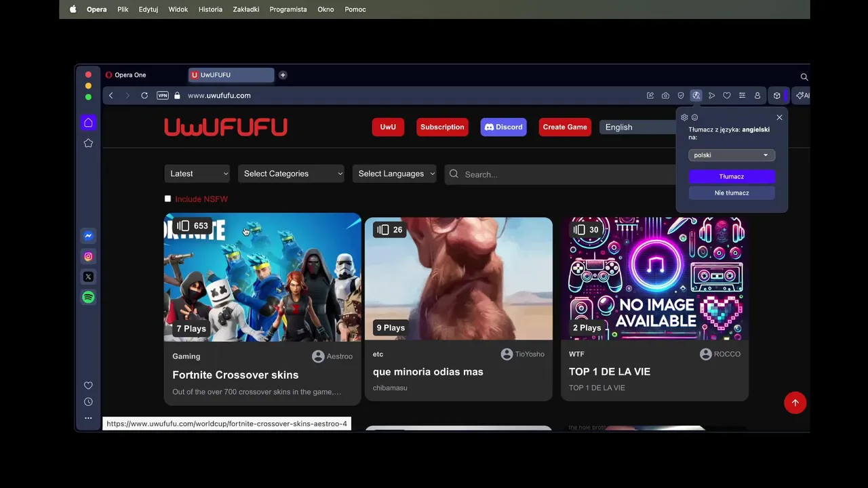Open a new tab with plus button
868x488 pixels.
pyautogui.click(x=283, y=75)
